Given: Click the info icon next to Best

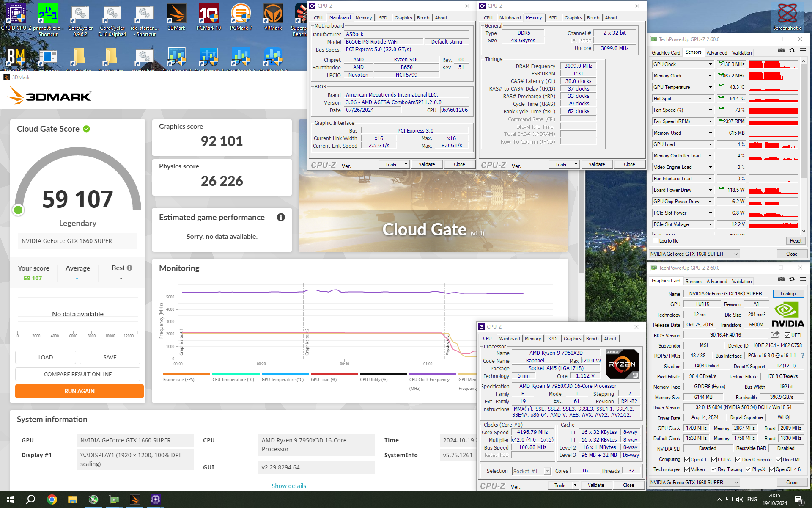Looking at the screenshot, I should pyautogui.click(x=129, y=268).
